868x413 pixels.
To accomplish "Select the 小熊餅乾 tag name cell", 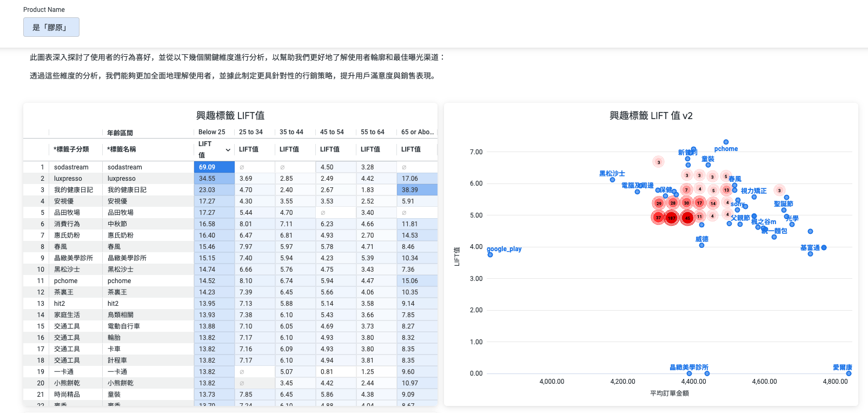I will [x=148, y=383].
